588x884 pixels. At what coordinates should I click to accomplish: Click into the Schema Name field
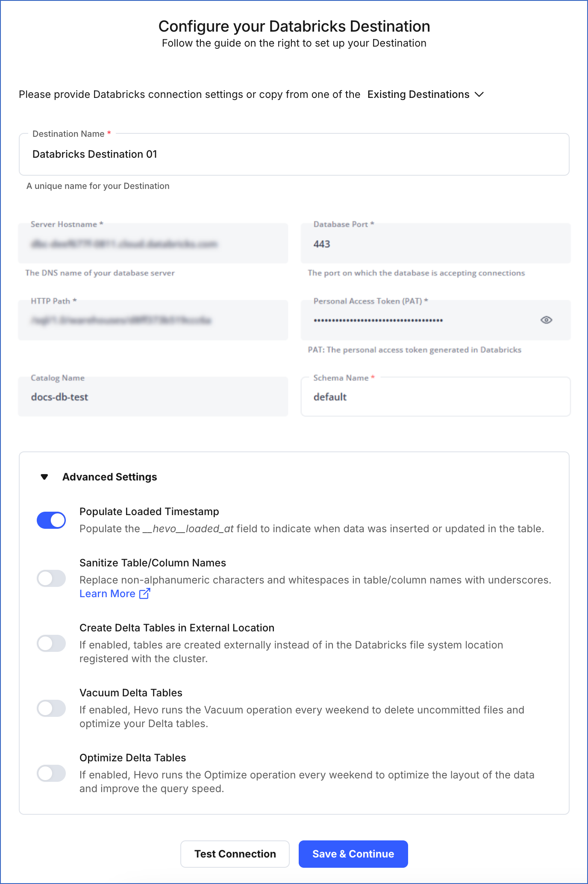pos(435,397)
